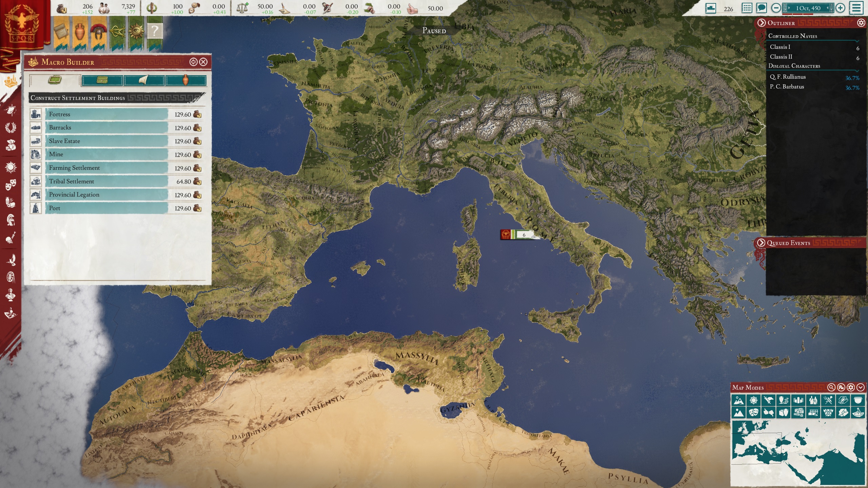This screenshot has height=488, width=868.
Task: Click the thumbs-up legitimacy icon
Action: (412, 8)
